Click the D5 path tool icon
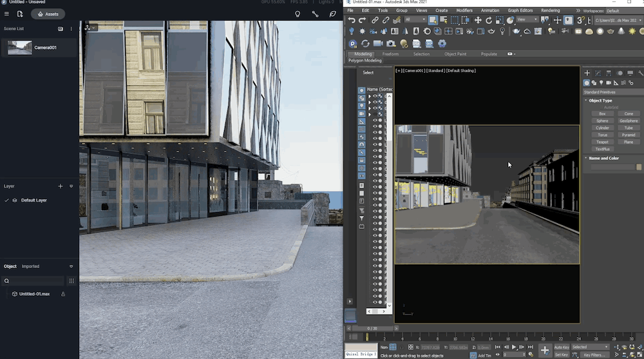The image size is (644, 359). pos(315,14)
